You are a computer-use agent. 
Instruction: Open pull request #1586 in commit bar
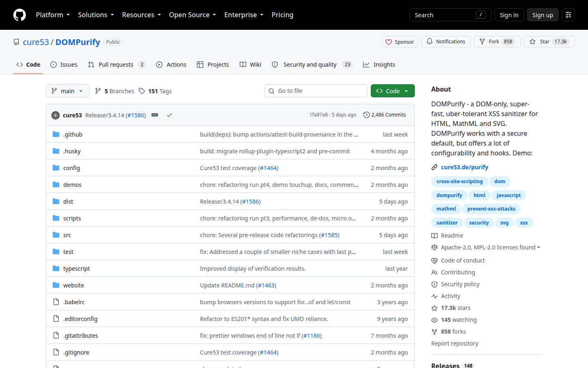[x=136, y=115]
